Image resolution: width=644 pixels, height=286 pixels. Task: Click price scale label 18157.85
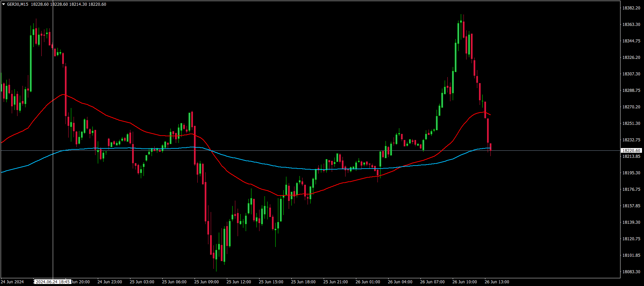pos(631,206)
